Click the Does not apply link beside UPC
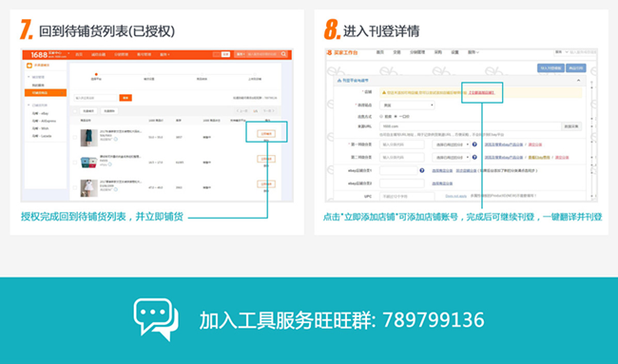The image size is (618, 364). 456,196
